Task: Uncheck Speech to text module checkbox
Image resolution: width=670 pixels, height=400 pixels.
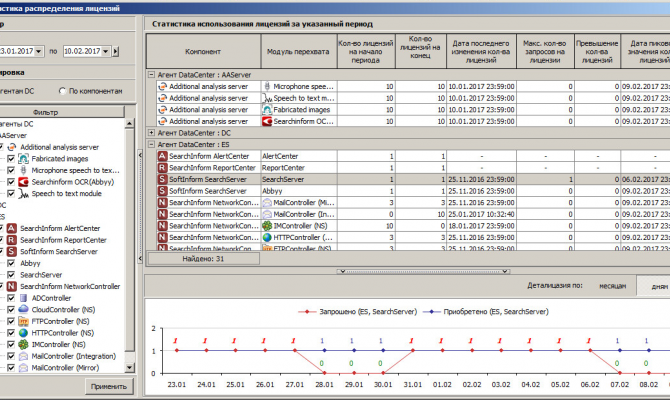Action: point(11,194)
